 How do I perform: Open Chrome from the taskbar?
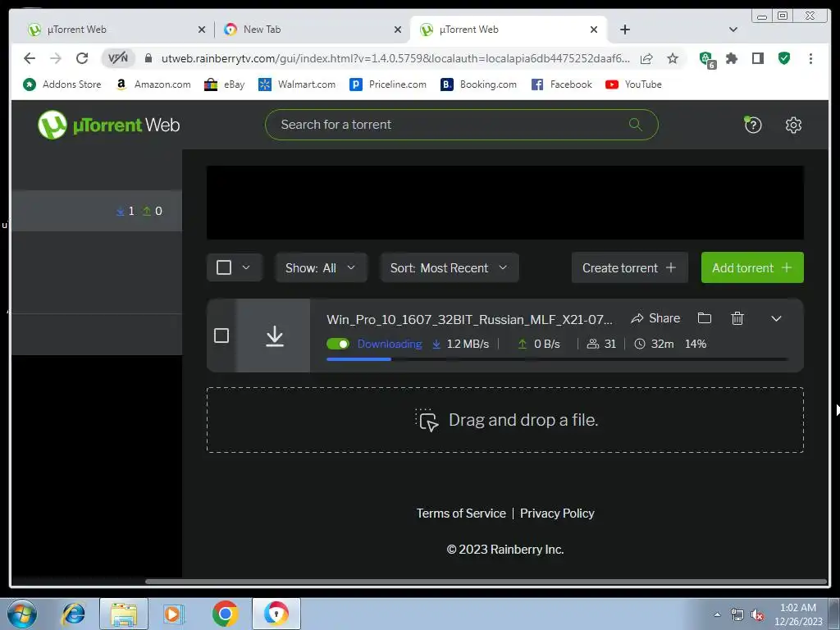[x=225, y=614]
